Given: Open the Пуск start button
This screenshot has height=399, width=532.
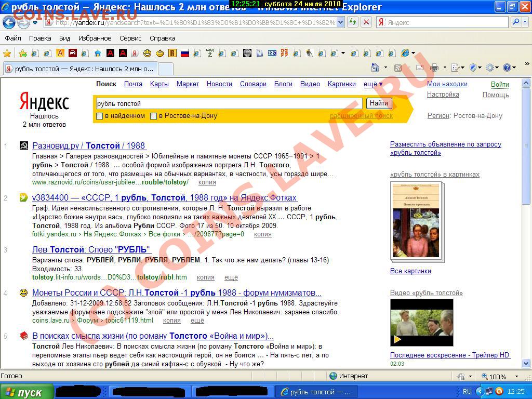Looking at the screenshot, I should tap(26, 392).
